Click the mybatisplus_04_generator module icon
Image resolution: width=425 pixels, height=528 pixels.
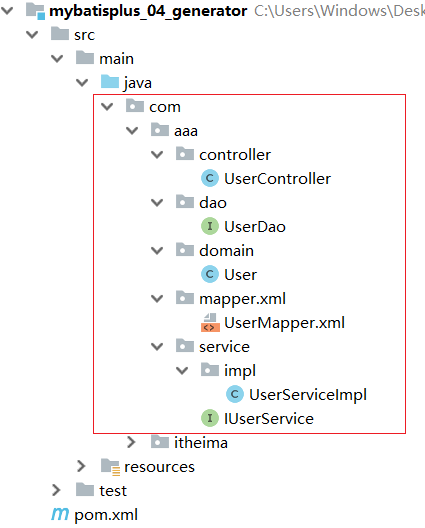(x=35, y=10)
